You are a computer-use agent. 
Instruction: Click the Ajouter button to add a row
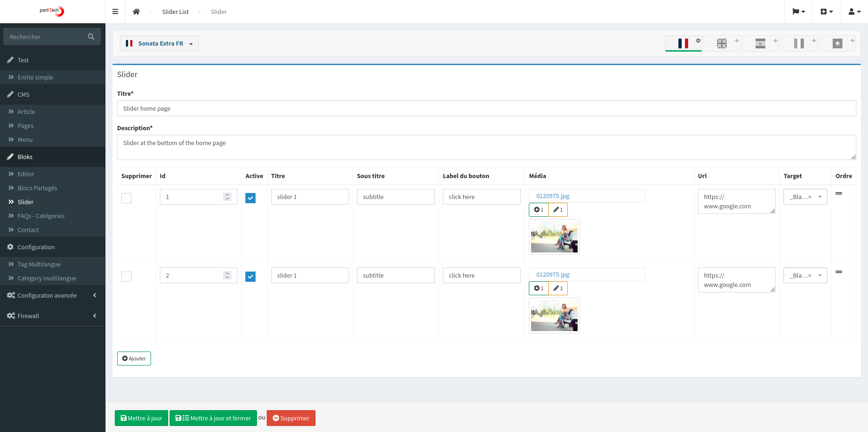point(134,358)
